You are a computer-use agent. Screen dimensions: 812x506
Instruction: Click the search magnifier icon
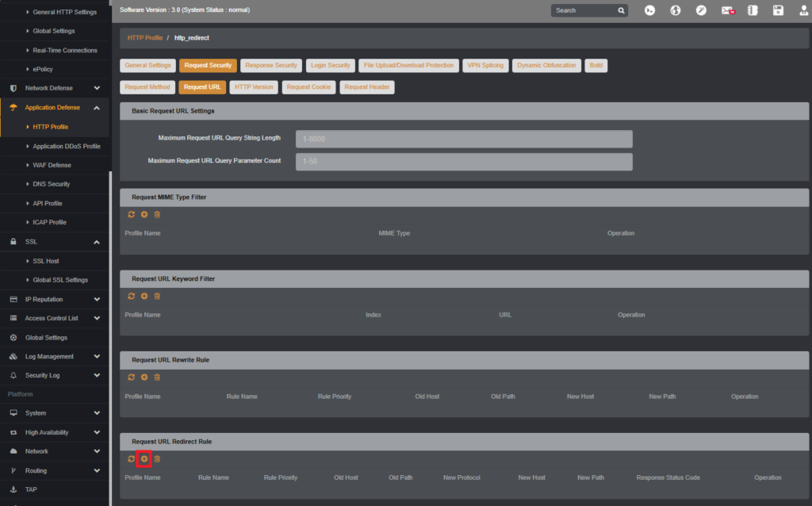(621, 10)
